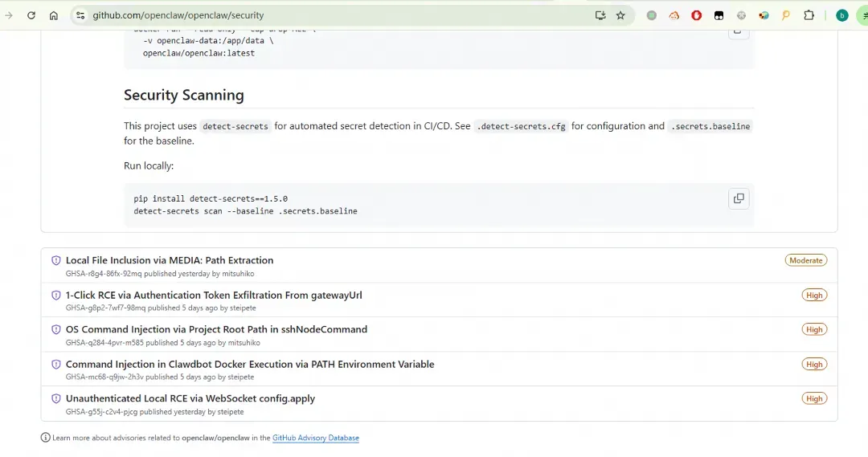
Task: Go to the browser home page
Action: (x=54, y=15)
